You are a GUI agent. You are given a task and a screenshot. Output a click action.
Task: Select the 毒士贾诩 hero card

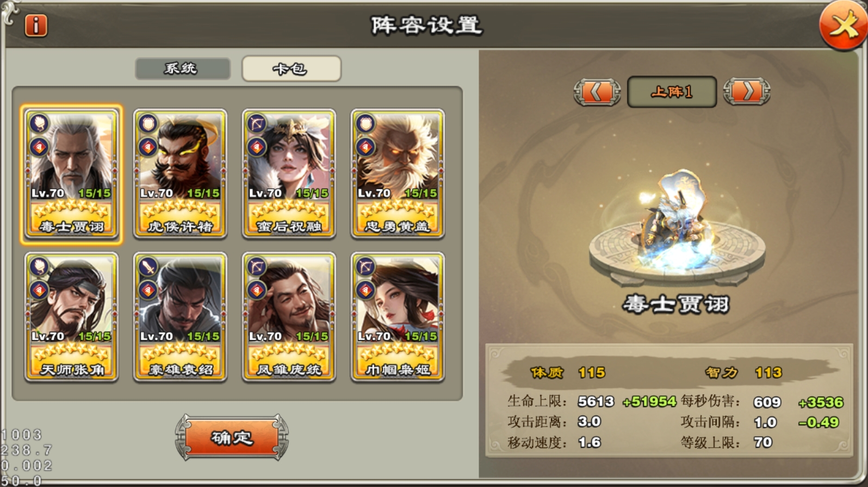tap(71, 173)
